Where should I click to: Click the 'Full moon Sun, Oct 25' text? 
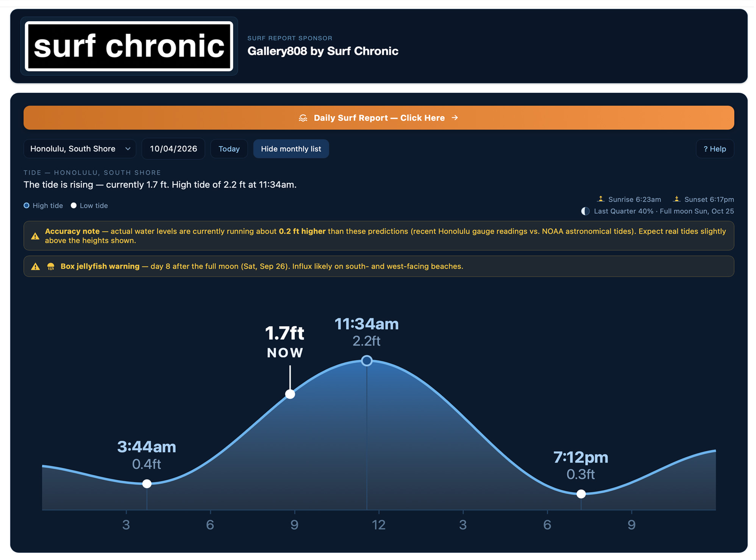697,211
